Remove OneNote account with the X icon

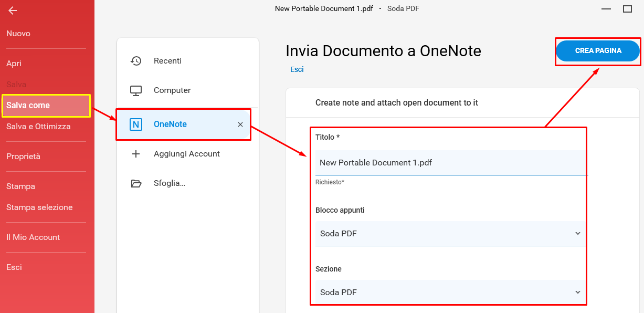coord(240,124)
